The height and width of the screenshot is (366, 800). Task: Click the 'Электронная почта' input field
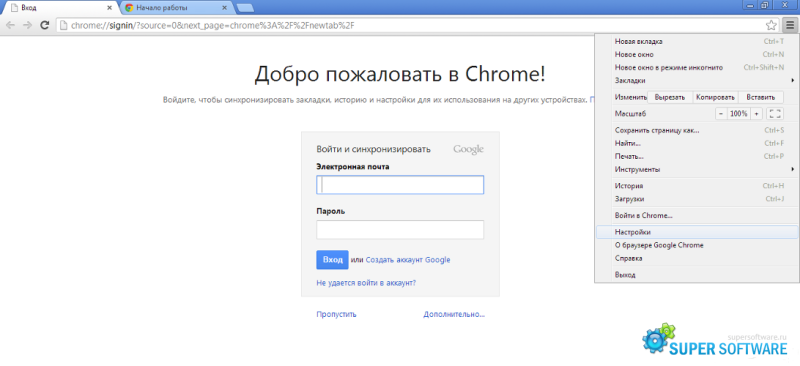(400, 185)
